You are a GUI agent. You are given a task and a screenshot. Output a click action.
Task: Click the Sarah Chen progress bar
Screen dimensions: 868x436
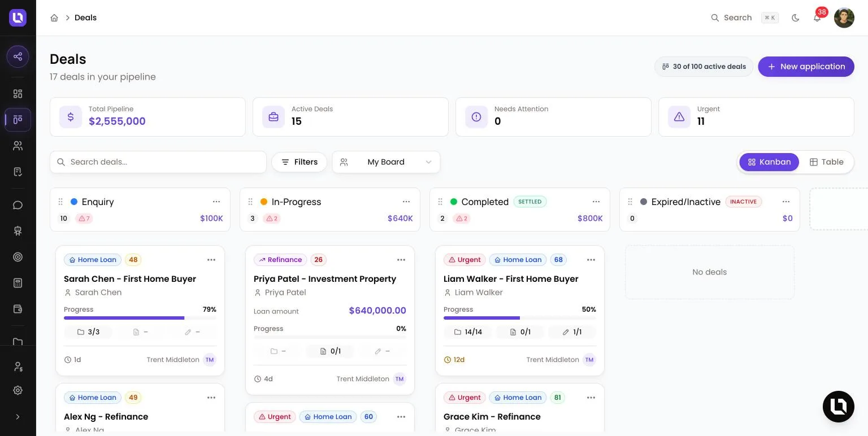tap(140, 318)
